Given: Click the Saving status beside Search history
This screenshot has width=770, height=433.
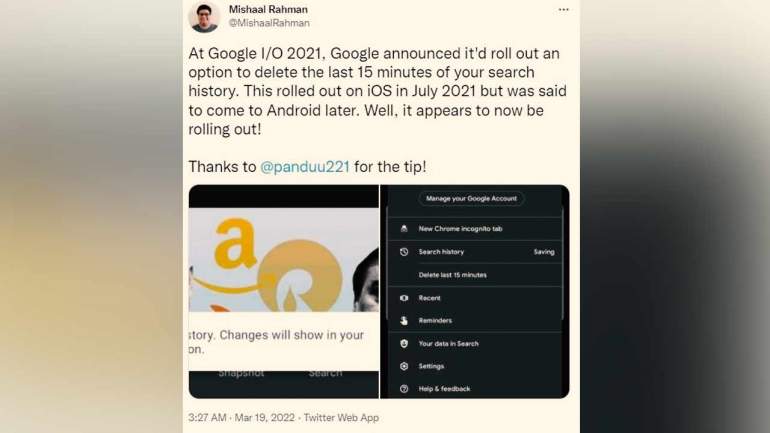Looking at the screenshot, I should [543, 252].
